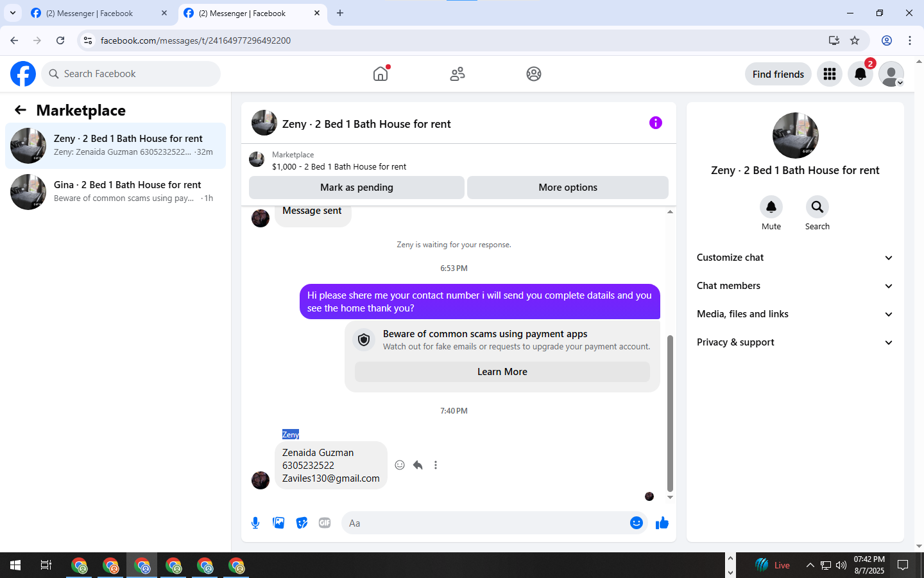Image resolution: width=924 pixels, height=578 pixels.
Task: Open the Live widget on taskbar
Action: pyautogui.click(x=773, y=565)
